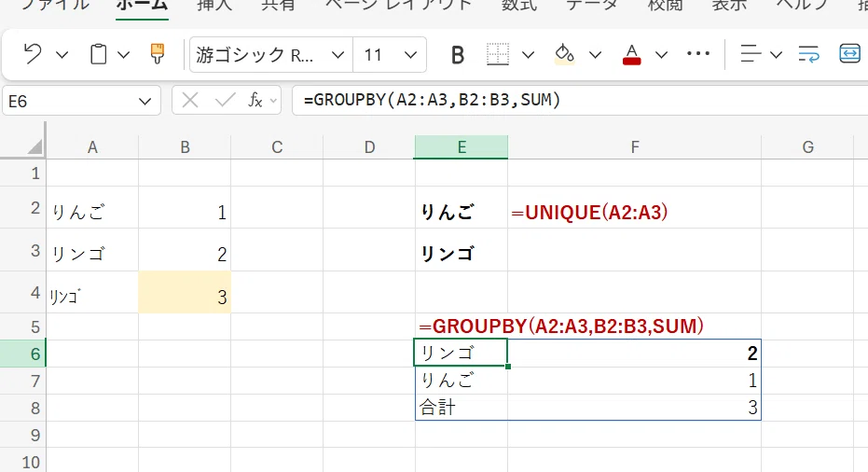Confirm the entry with checkmark icon
Viewport: 868px width, 472px height.
[225, 100]
